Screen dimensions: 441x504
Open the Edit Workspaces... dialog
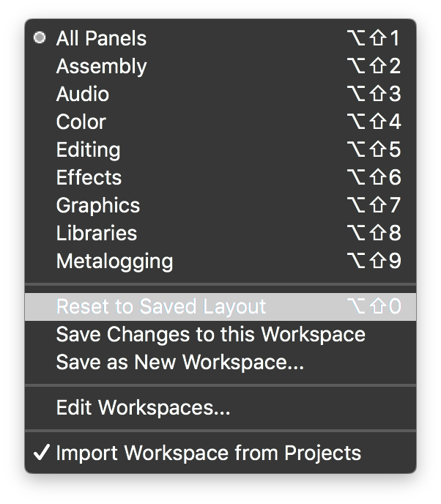(143, 408)
